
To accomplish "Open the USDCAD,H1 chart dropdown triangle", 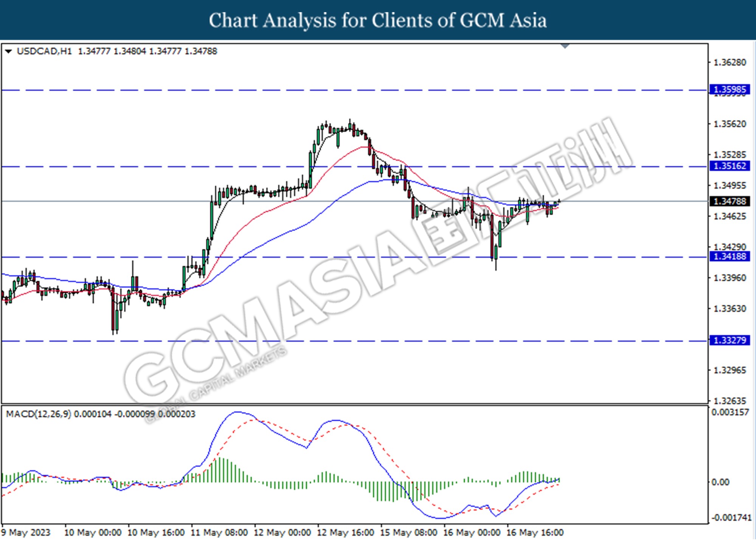I will [x=8, y=51].
